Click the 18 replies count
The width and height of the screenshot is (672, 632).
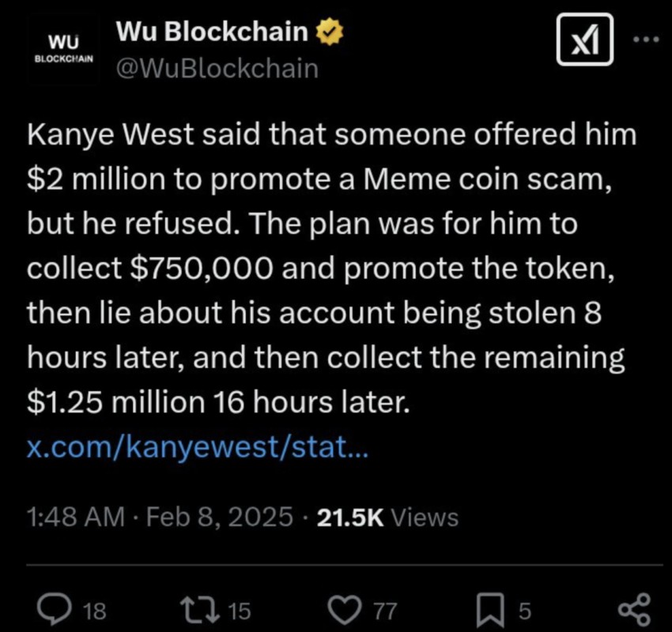tap(94, 611)
